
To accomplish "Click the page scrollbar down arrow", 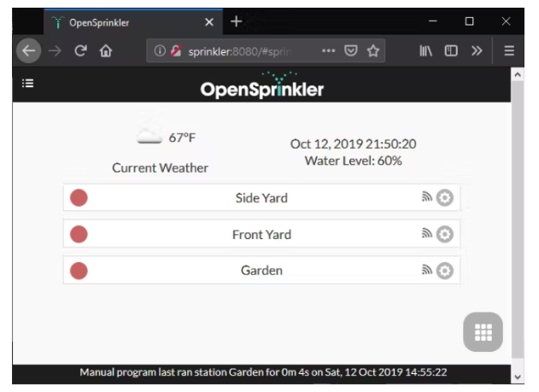I will pos(518,377).
